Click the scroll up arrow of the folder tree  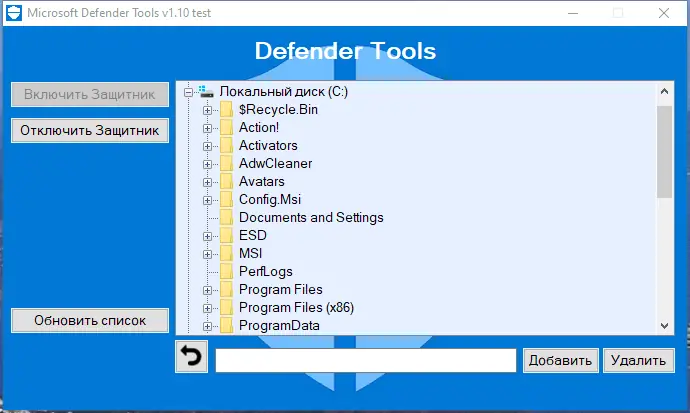click(664, 91)
